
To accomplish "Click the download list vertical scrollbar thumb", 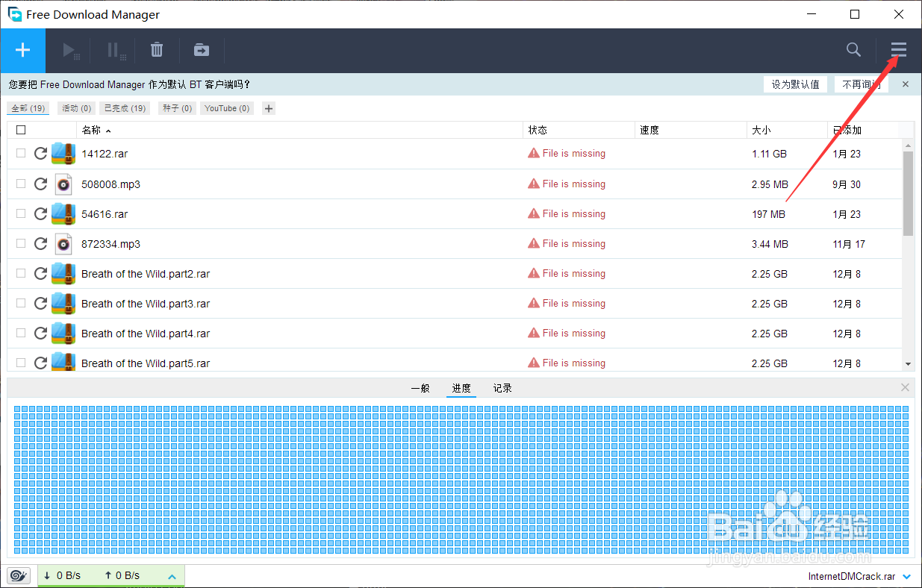I will pyautogui.click(x=908, y=193).
